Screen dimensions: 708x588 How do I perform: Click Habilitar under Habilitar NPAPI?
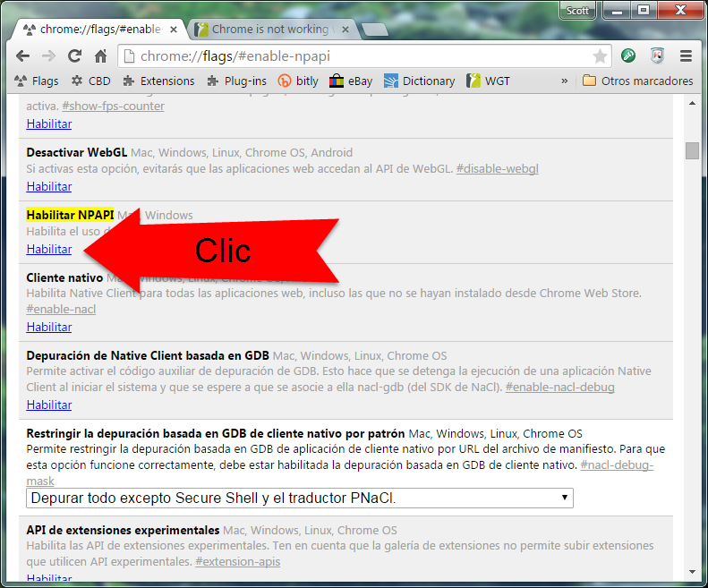(49, 249)
